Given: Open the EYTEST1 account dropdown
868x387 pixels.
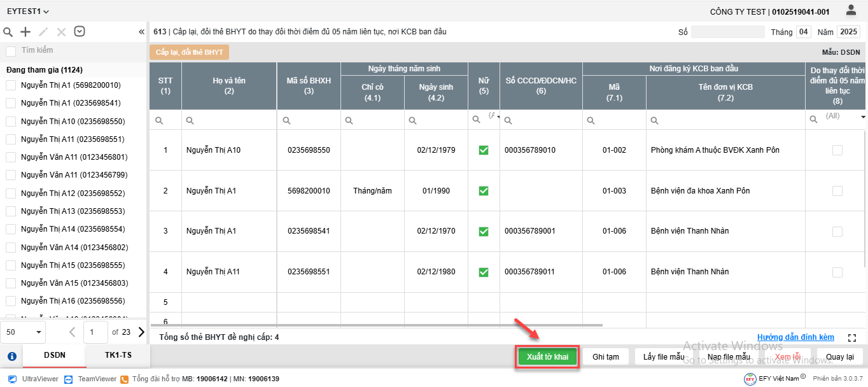Looking at the screenshot, I should click(28, 11).
